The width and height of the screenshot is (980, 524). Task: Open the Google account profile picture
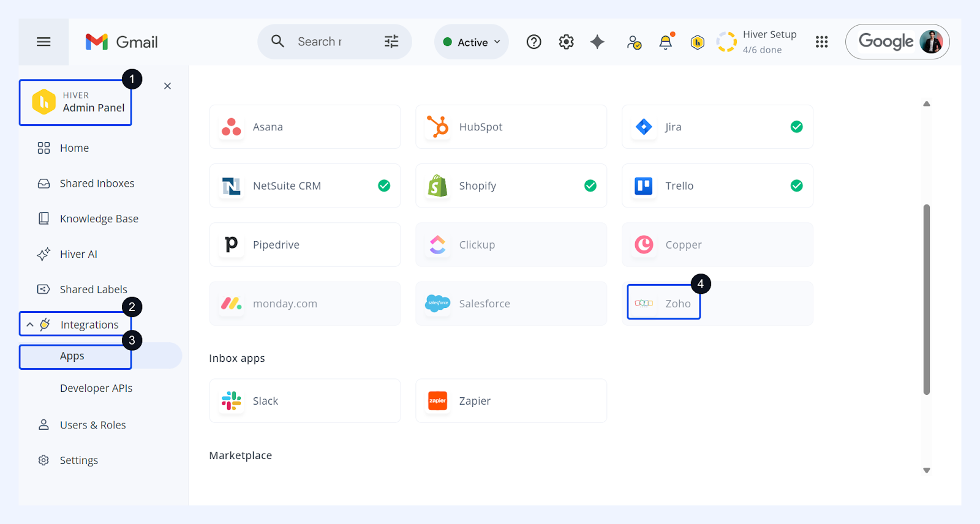pyautogui.click(x=931, y=42)
